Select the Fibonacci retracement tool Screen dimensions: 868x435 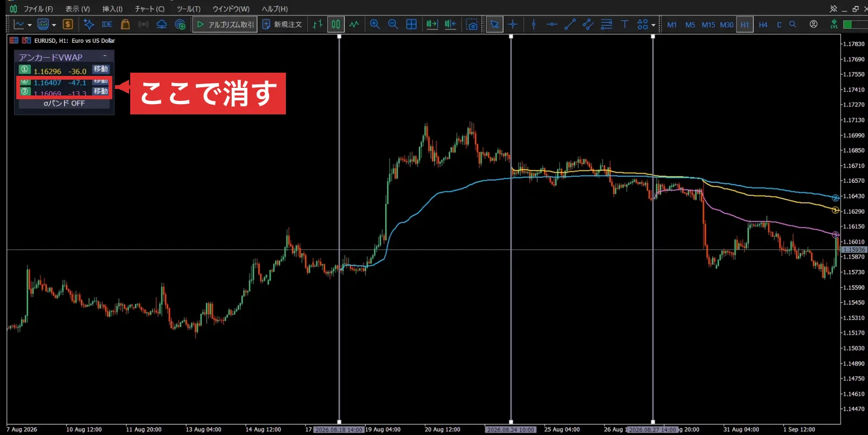pos(607,24)
